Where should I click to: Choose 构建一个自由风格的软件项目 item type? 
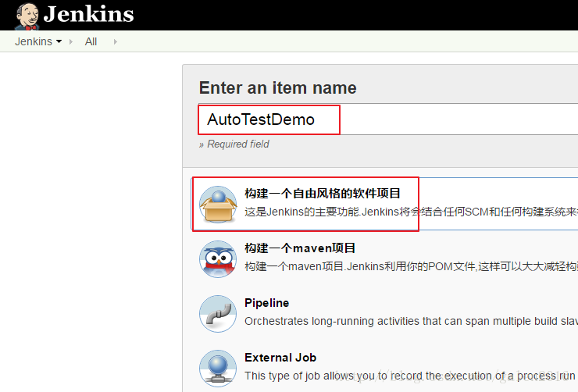click(323, 193)
